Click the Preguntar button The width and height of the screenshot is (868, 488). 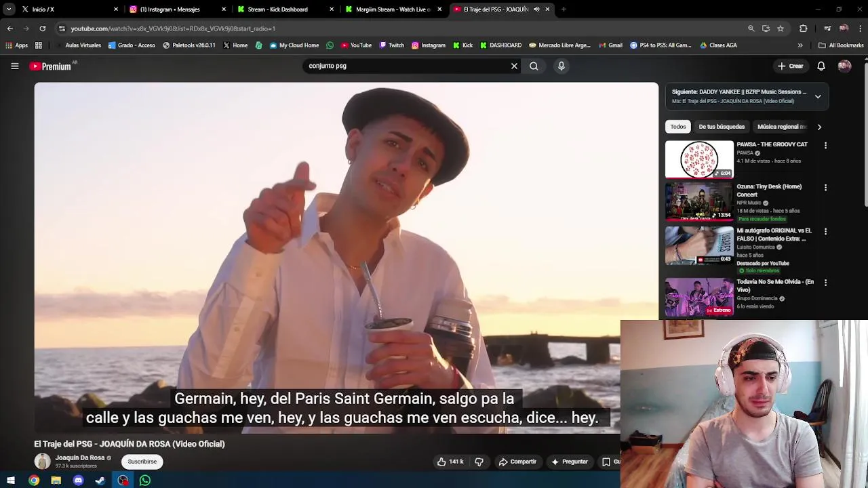coord(570,462)
